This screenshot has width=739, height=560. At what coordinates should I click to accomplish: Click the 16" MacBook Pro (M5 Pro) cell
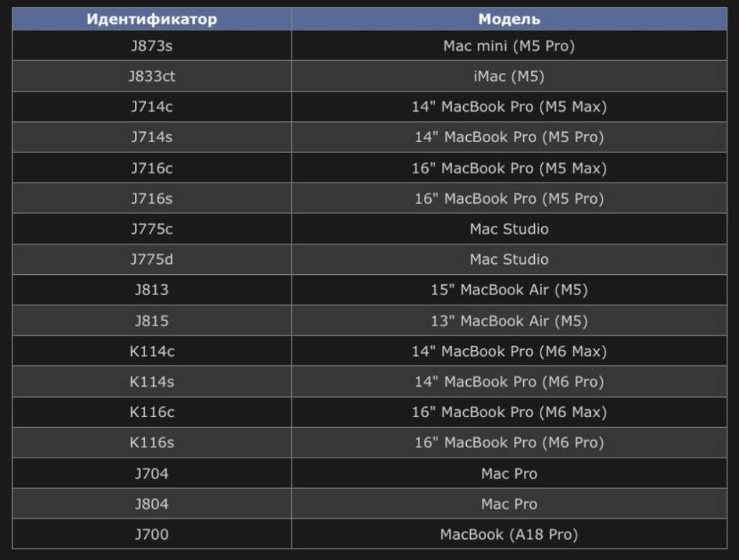pos(509,198)
